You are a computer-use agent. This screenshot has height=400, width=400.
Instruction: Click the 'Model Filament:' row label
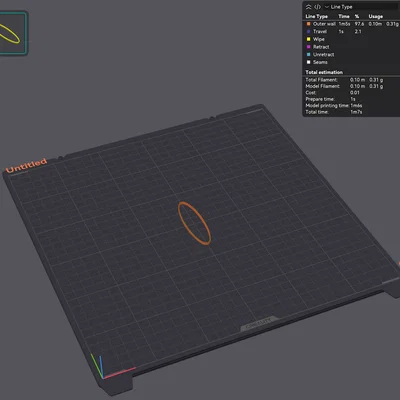(323, 86)
